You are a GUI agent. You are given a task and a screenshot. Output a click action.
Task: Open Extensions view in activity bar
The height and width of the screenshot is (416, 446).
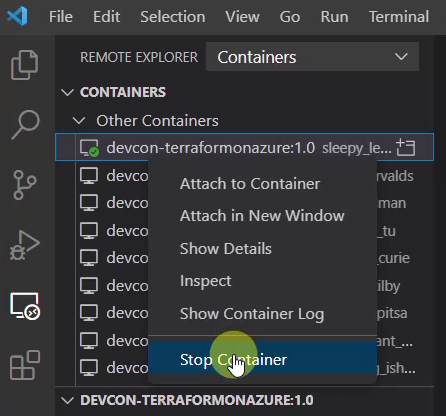(25, 365)
